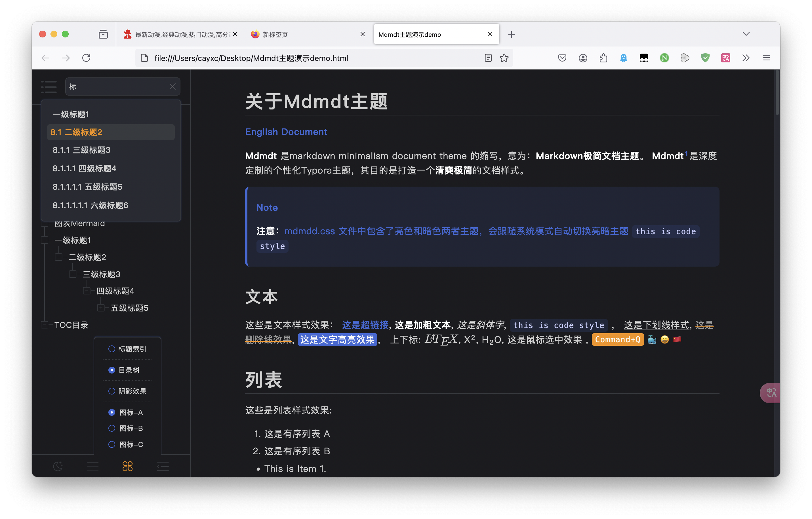
Task: Close the 最新动漫 tab
Action: [235, 34]
